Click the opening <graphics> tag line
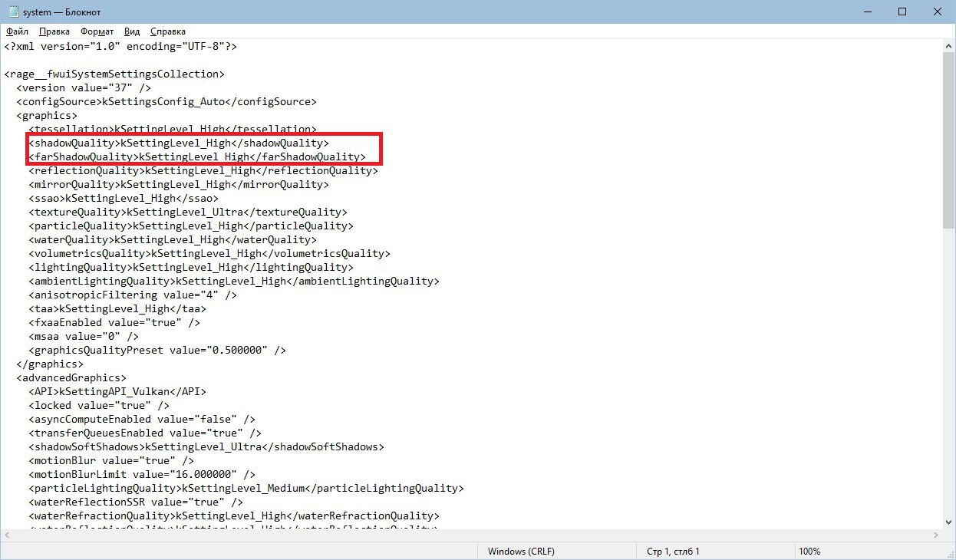This screenshot has width=956, height=560. (47, 115)
